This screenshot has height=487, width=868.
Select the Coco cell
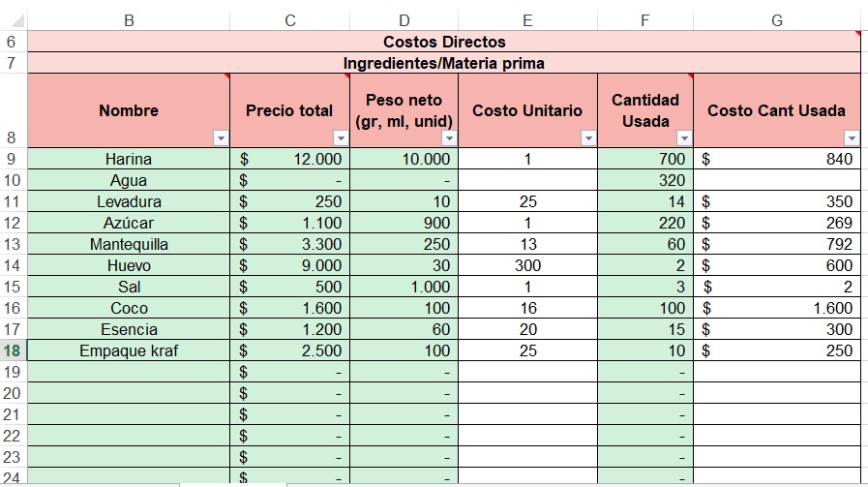click(129, 308)
